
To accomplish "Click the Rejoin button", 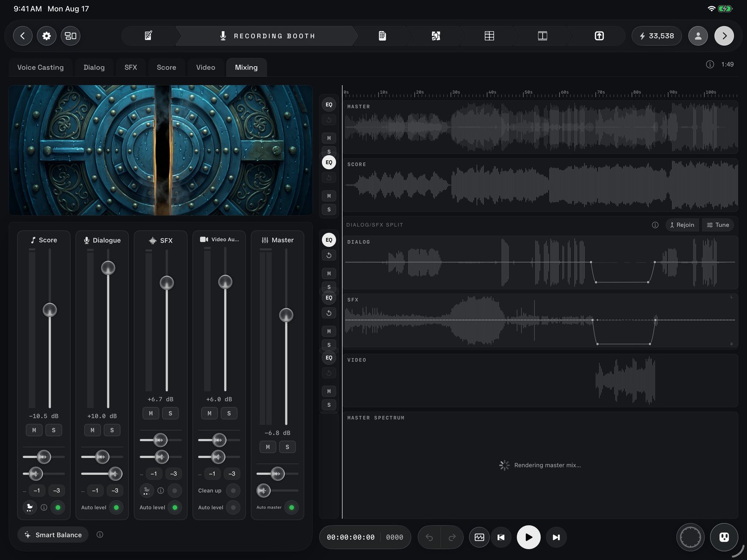I will tap(682, 225).
